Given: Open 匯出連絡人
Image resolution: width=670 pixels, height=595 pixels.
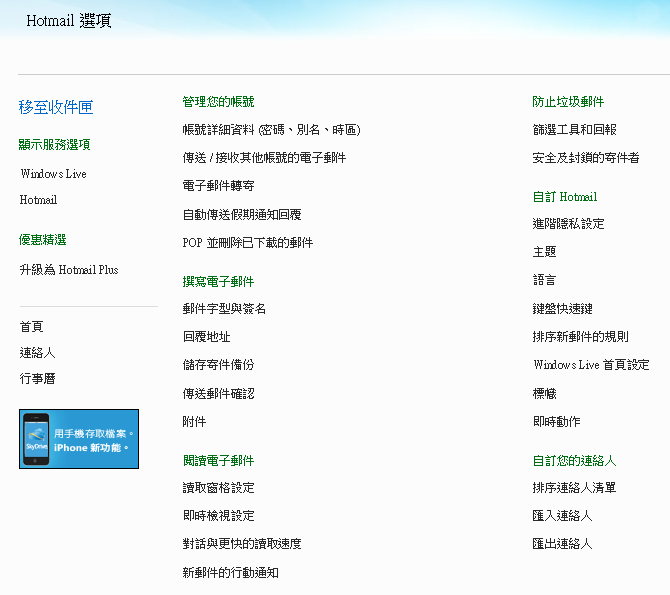Looking at the screenshot, I should point(562,544).
